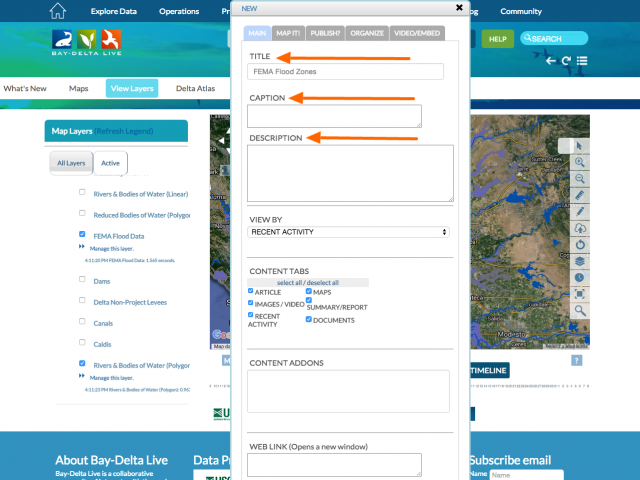Close the NEW dialog

point(459,7)
